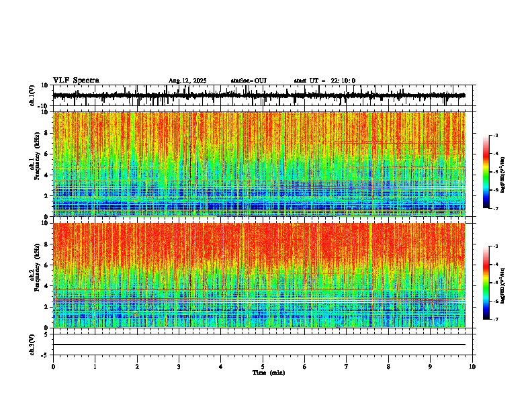
Task: Click the '7' tick on the Time axis
Action: [x=347, y=367]
